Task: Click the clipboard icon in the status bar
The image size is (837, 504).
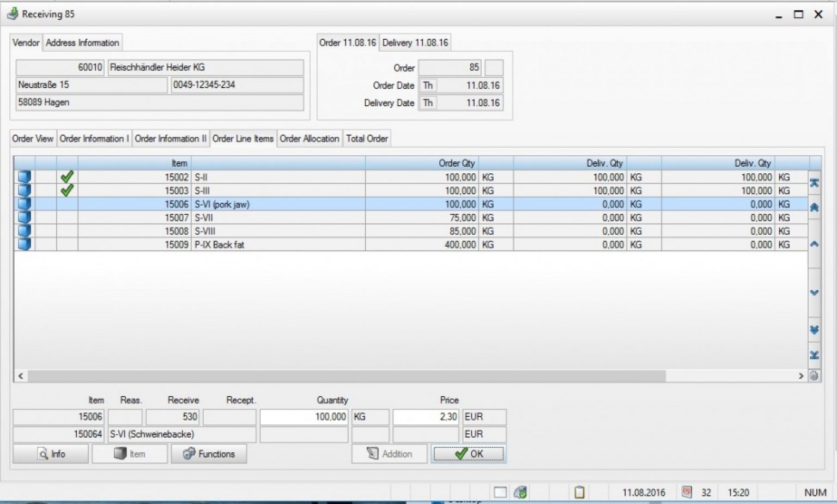Action: (579, 492)
